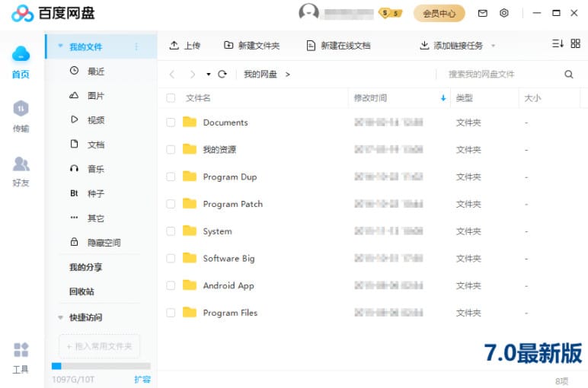Click the breadcrumb chevron after 我的网盘
This screenshot has width=588, height=388.
pos(288,74)
